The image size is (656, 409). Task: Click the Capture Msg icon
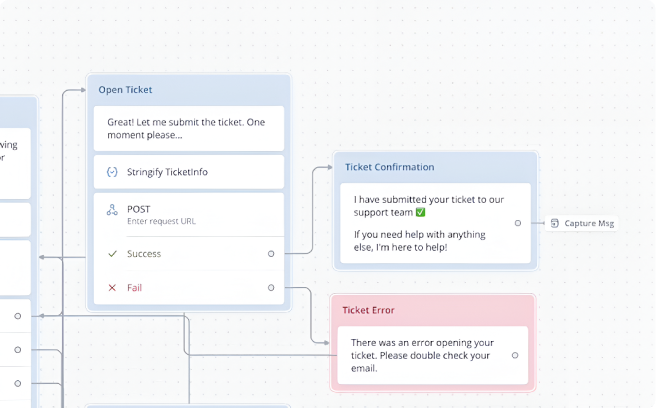[555, 223]
